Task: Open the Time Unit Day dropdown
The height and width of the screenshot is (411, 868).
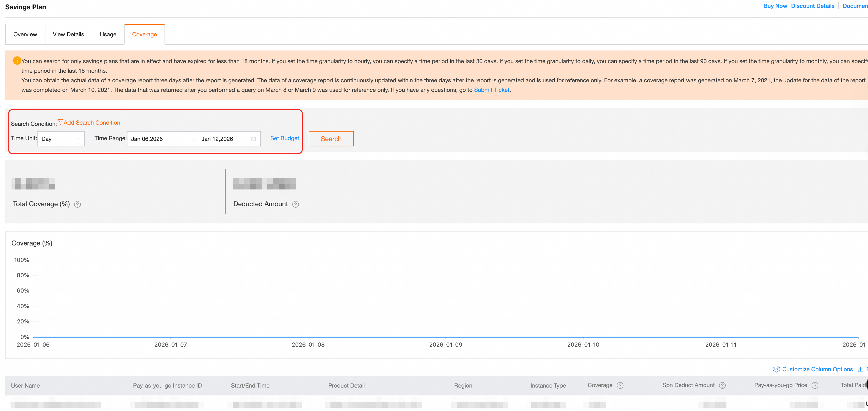Action: pos(61,139)
